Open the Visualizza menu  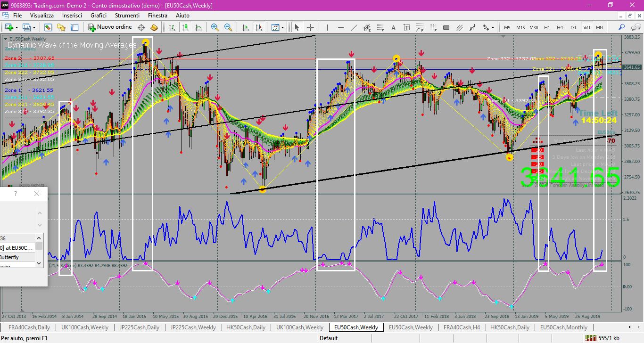click(42, 16)
